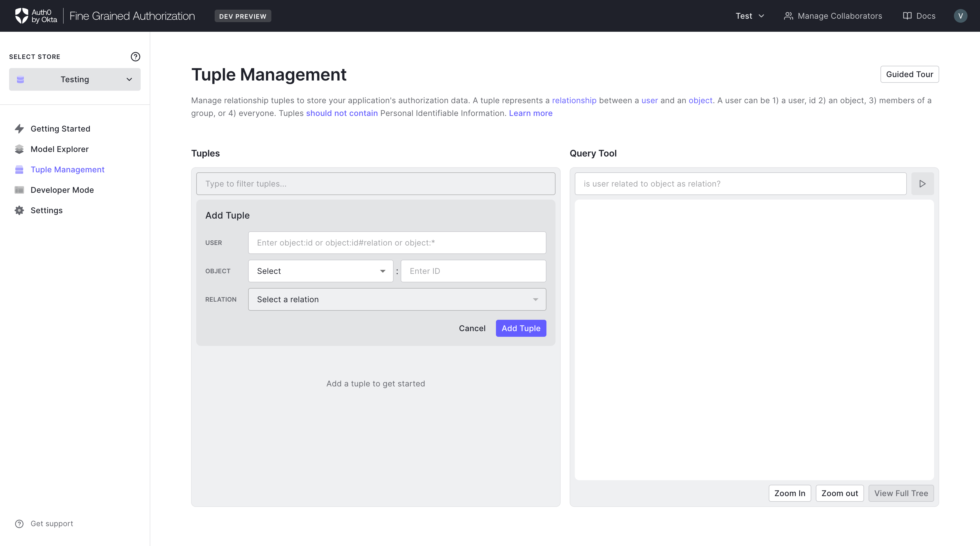Click the Tuples section heading

tap(205, 153)
